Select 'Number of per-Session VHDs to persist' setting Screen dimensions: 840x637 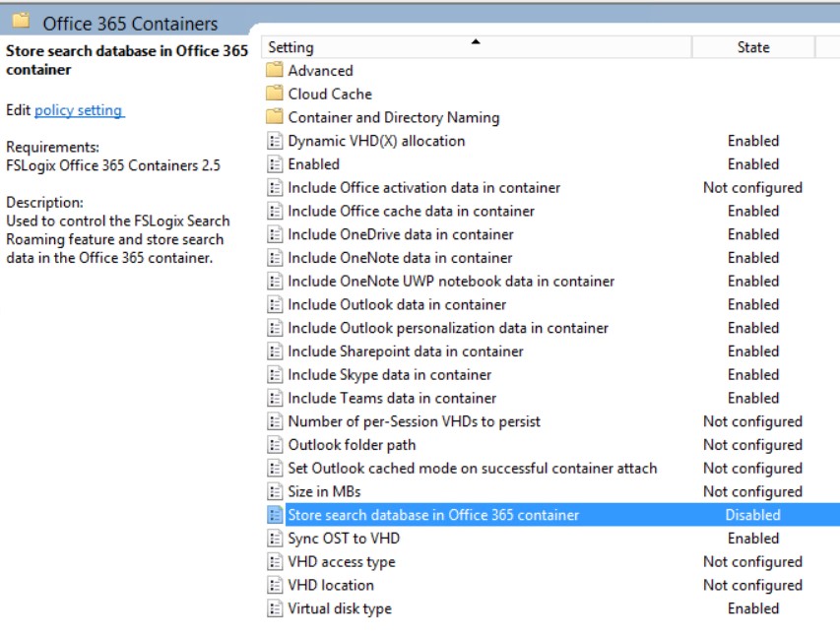point(415,421)
